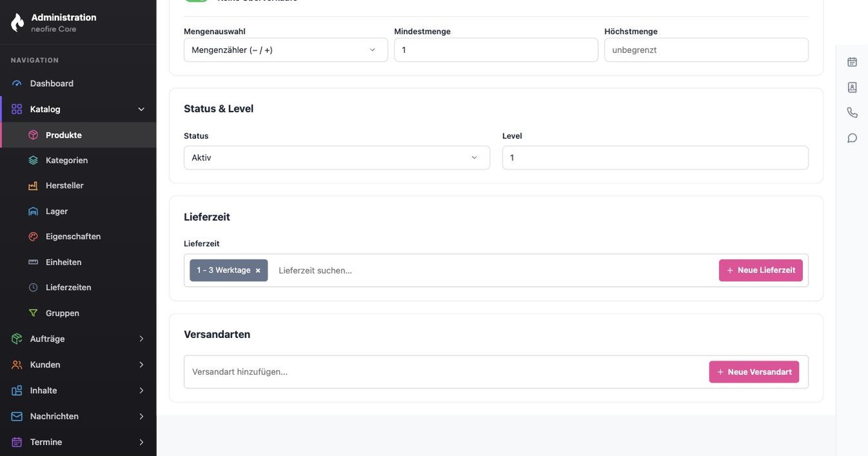This screenshot has width=868, height=456.
Task: Open the calendar icon in right sidebar
Action: pos(852,62)
